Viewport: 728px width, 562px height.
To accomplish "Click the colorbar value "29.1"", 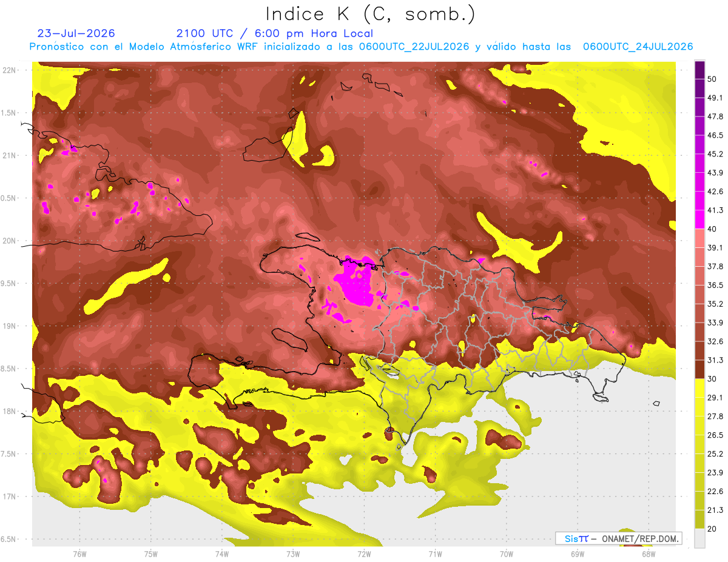I will [715, 397].
